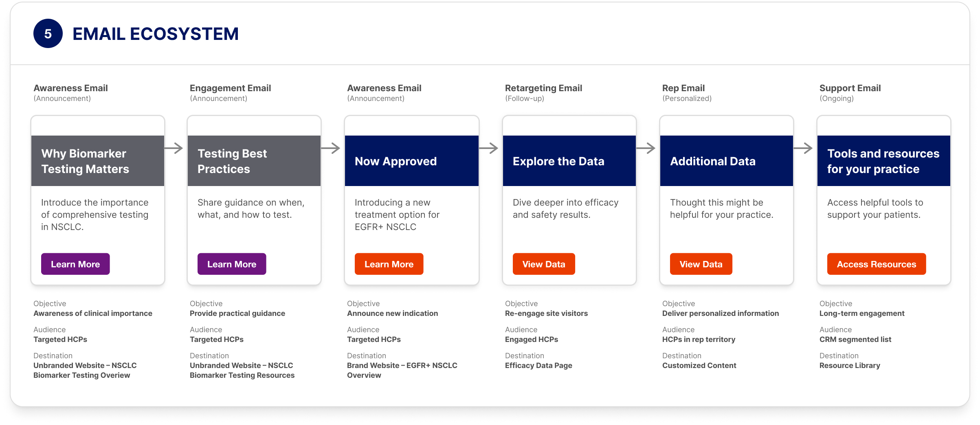Click the (Ongoing) subtitle

pos(837,99)
